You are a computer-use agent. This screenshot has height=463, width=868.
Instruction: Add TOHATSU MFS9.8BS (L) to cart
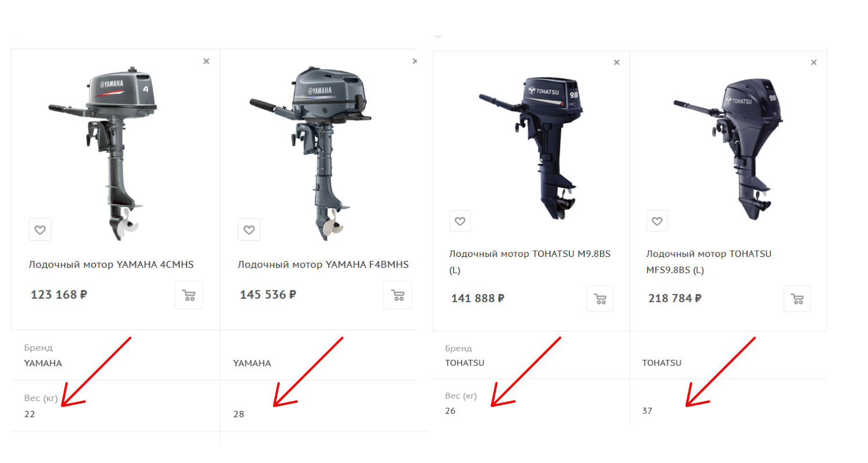(797, 299)
